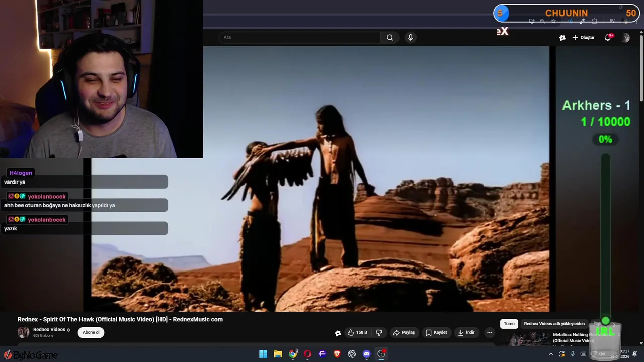Open the YouTube account avatar menu
644x362 pixels.
(x=625, y=38)
